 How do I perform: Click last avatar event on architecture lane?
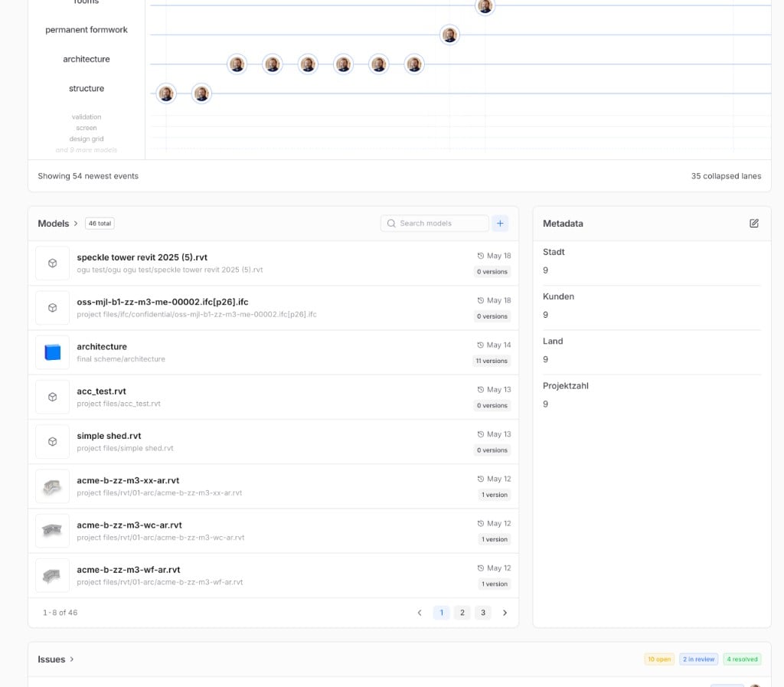click(x=414, y=64)
